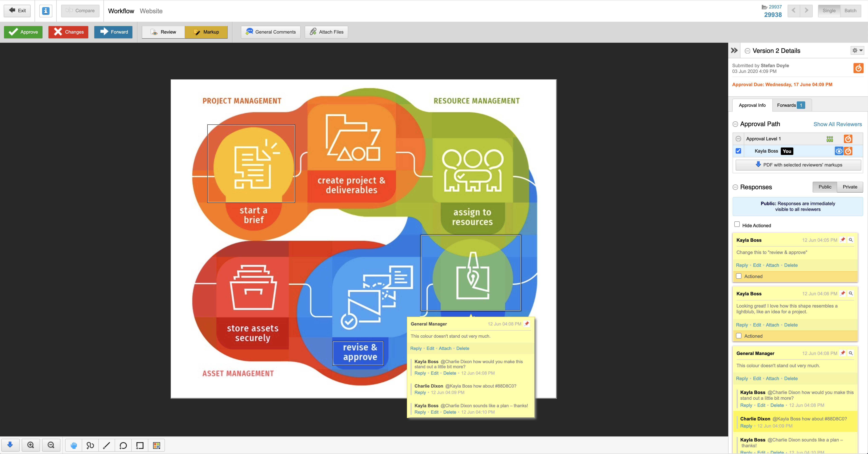Collapse the Approval Path section
868x454 pixels.
tap(735, 124)
